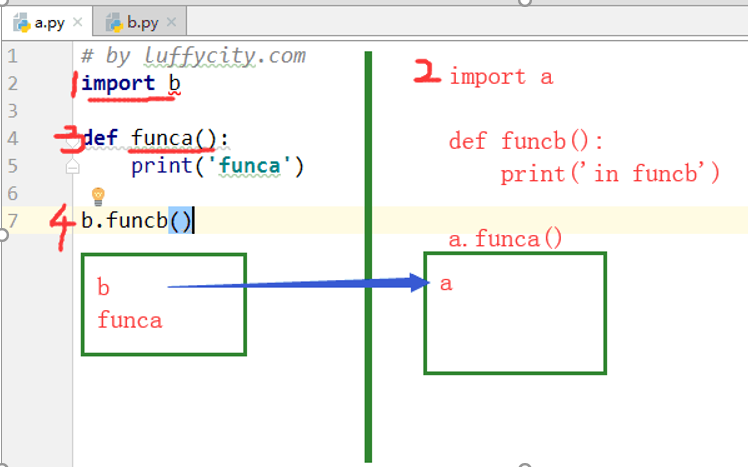Click line number 3 in the gutter
Image resolution: width=748 pixels, height=467 pixels.
[x=13, y=111]
